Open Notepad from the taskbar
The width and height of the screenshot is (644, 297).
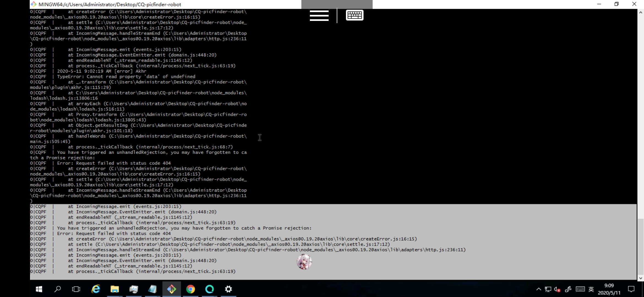pyautogui.click(x=152, y=289)
